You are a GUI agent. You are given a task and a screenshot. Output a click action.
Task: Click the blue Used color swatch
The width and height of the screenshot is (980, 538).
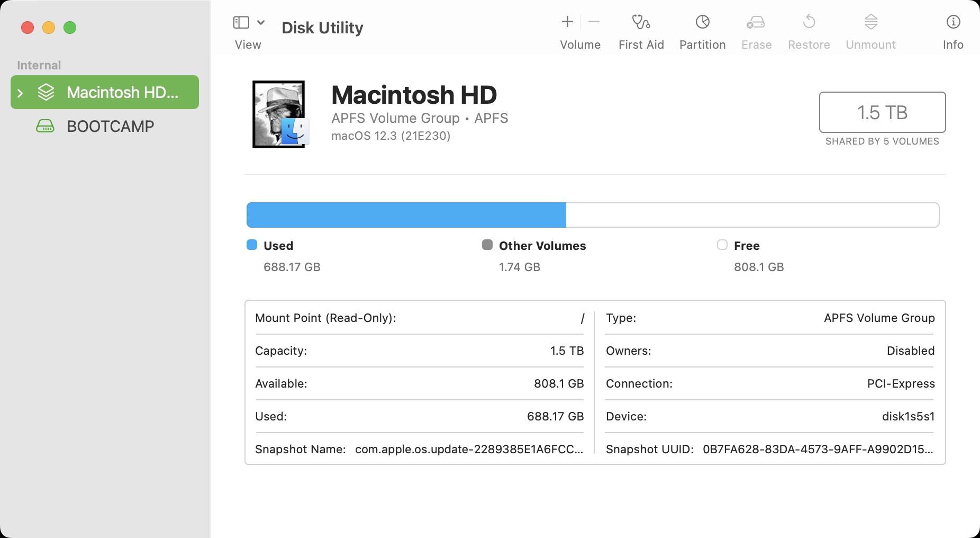click(x=252, y=245)
